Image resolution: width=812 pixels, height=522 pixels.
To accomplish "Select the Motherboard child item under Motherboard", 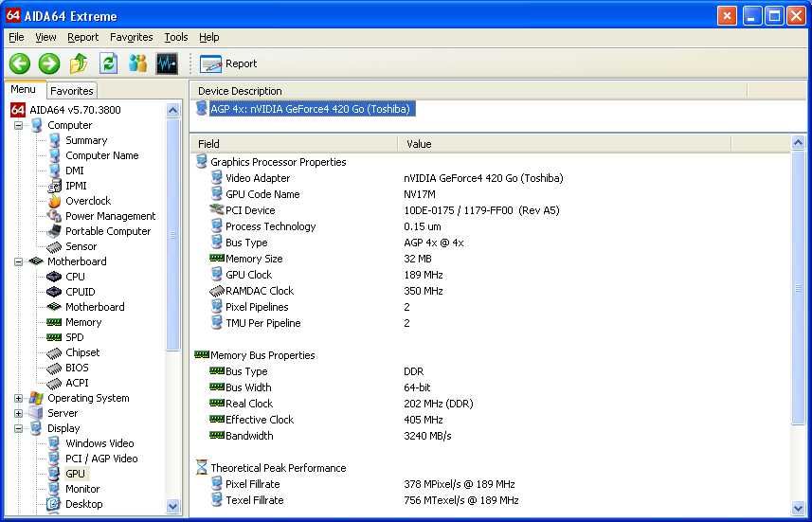I will (95, 307).
